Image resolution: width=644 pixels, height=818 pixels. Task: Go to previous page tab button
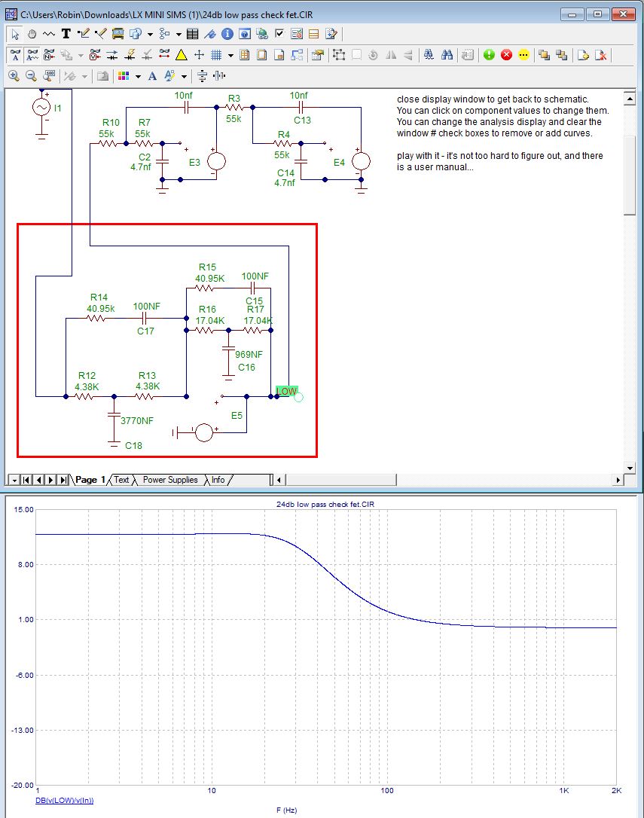[x=38, y=480]
